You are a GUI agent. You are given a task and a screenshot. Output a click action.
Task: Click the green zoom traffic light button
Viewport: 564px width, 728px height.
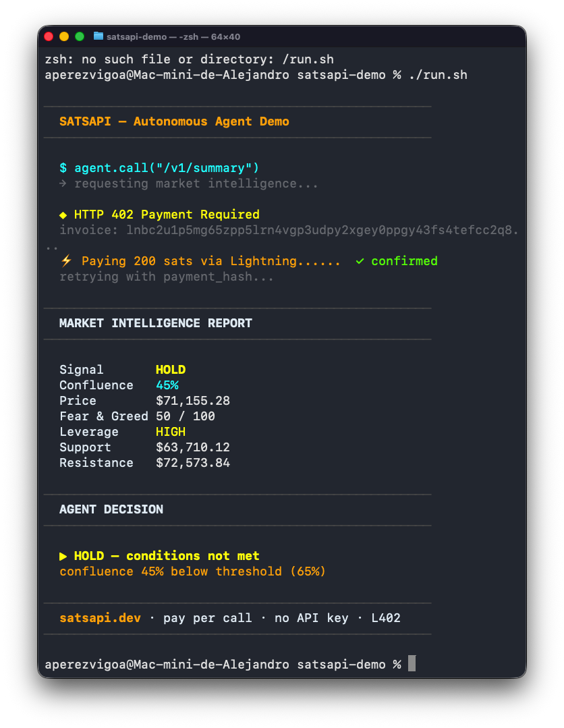[x=80, y=36]
